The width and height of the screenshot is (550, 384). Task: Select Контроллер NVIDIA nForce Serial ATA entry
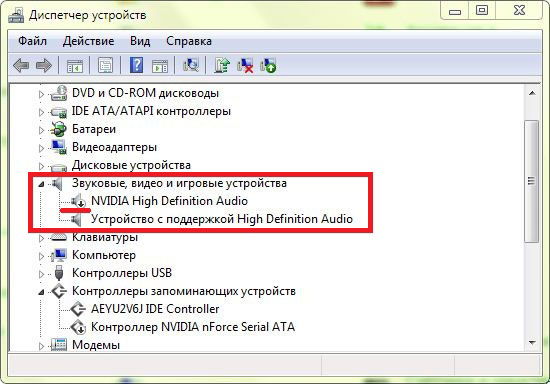coord(193,327)
